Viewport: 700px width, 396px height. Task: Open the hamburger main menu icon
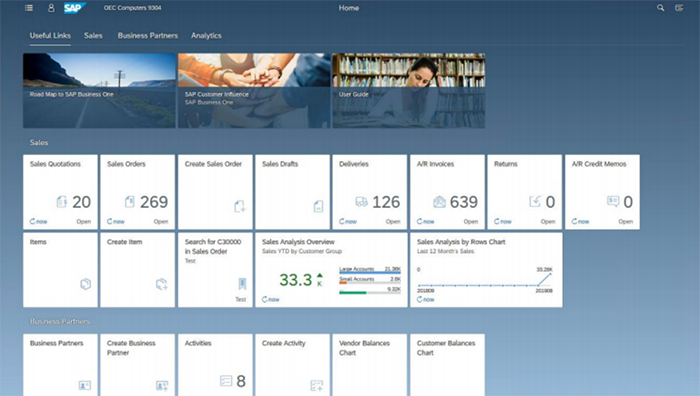(29, 8)
